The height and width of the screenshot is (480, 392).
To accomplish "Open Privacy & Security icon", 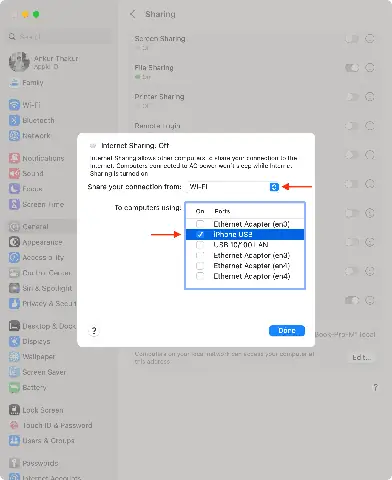I will coord(14,303).
